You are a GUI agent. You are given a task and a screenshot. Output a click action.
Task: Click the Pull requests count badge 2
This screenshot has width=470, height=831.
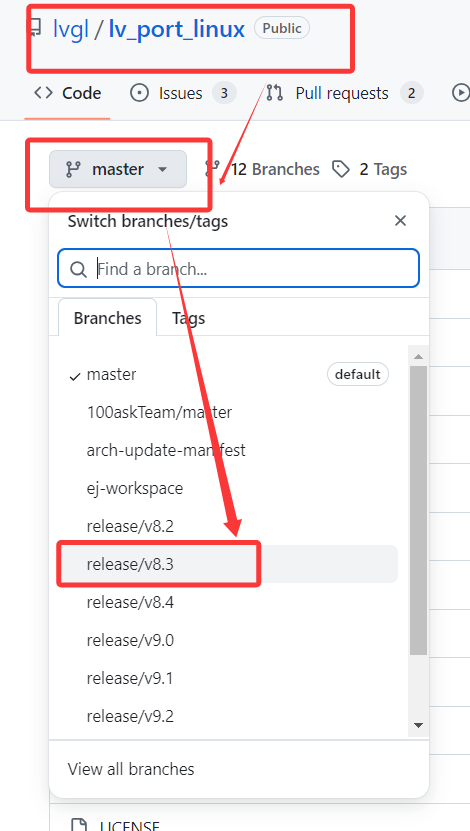tap(412, 93)
